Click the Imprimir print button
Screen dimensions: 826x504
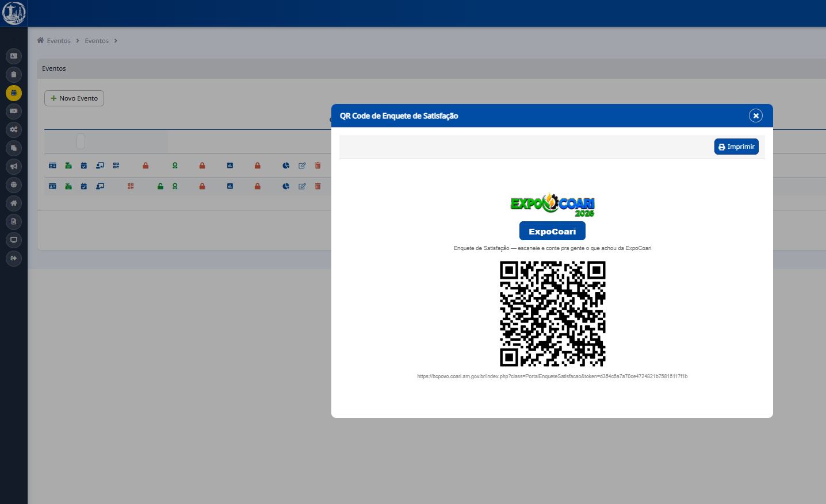(x=736, y=147)
